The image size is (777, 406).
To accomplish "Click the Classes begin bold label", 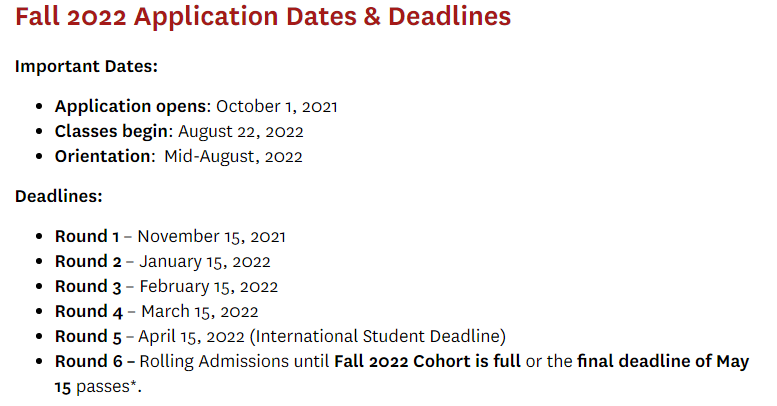I will [111, 131].
